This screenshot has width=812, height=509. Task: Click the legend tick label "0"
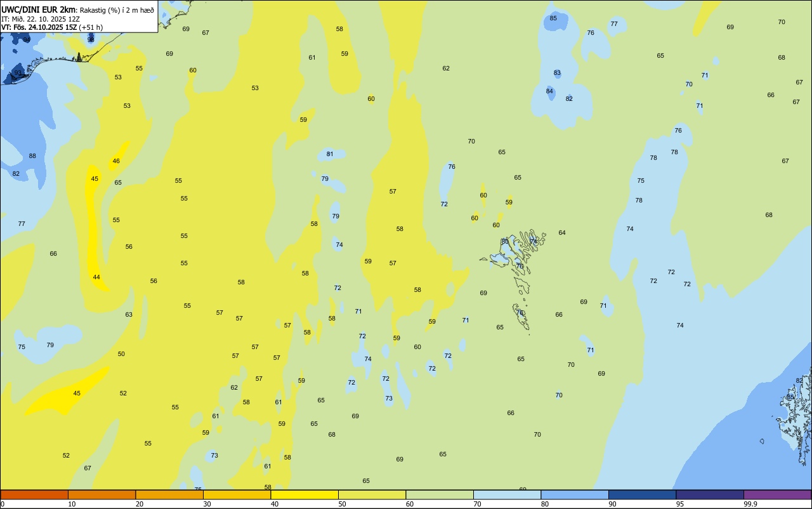click(3, 504)
